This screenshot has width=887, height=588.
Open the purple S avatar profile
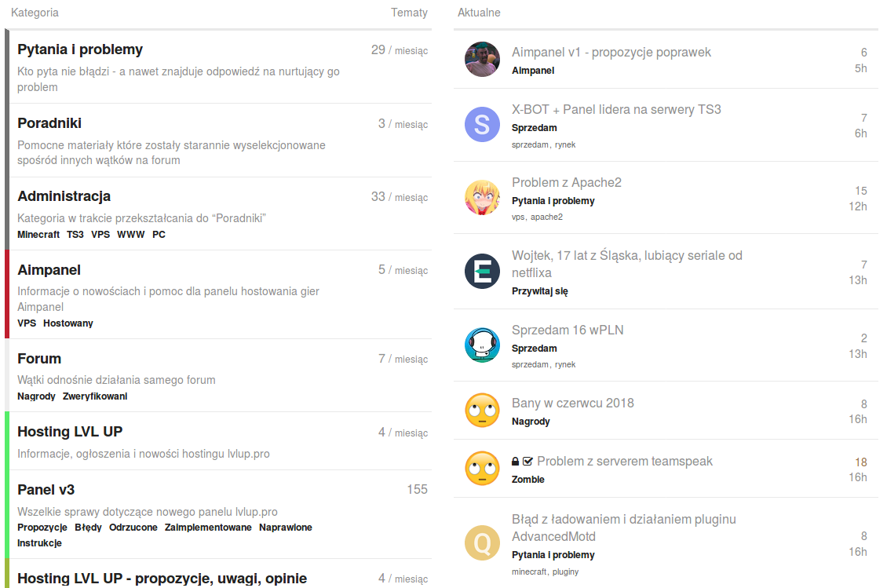pyautogui.click(x=482, y=125)
